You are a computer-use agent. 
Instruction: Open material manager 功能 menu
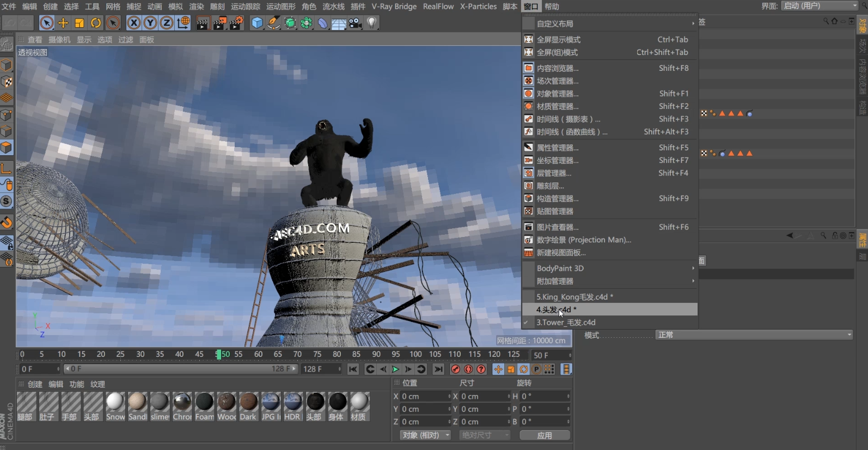coord(77,384)
